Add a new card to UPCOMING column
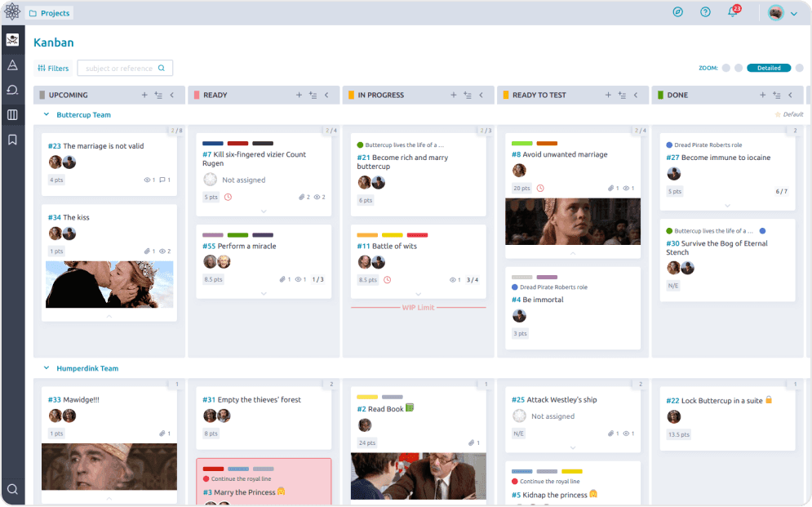 click(x=144, y=96)
